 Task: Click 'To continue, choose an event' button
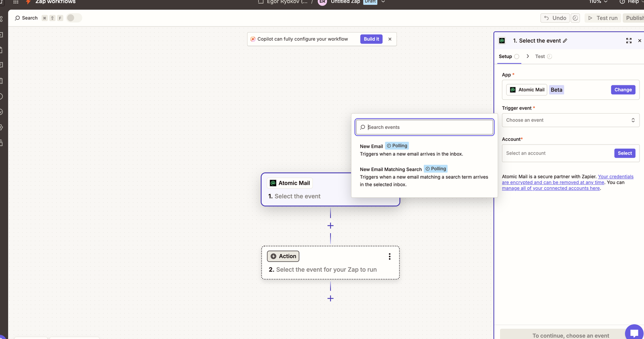(x=570, y=335)
